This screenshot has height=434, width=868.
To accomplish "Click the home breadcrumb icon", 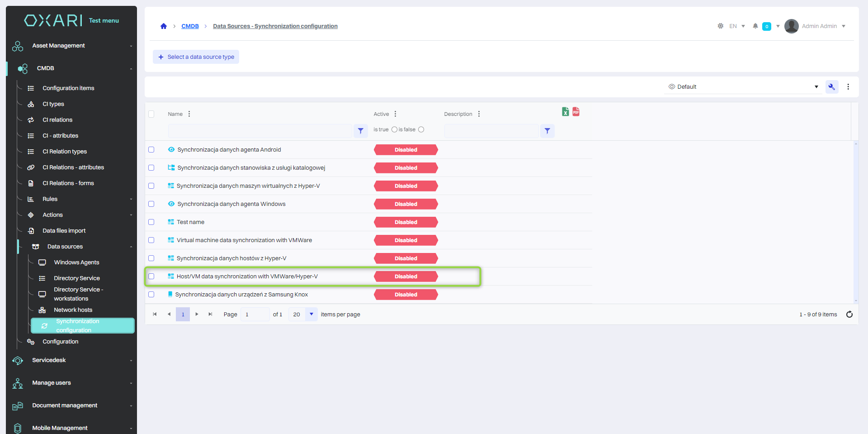I will coord(164,26).
